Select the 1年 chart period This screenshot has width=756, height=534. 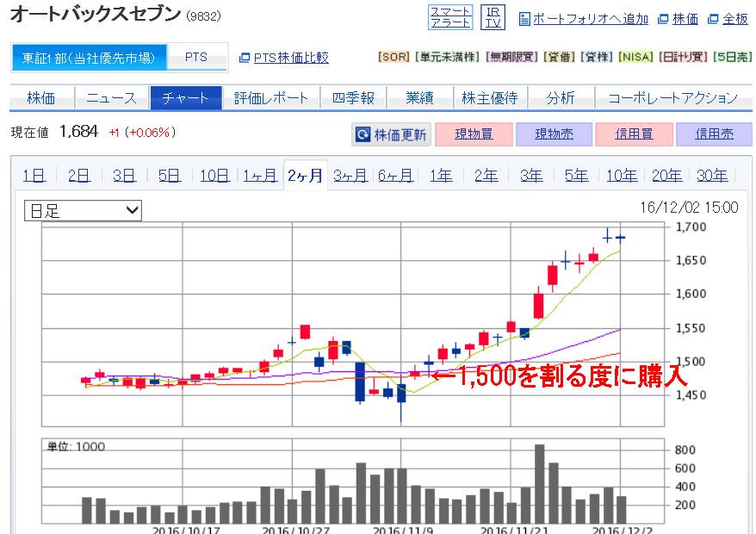pos(441,176)
